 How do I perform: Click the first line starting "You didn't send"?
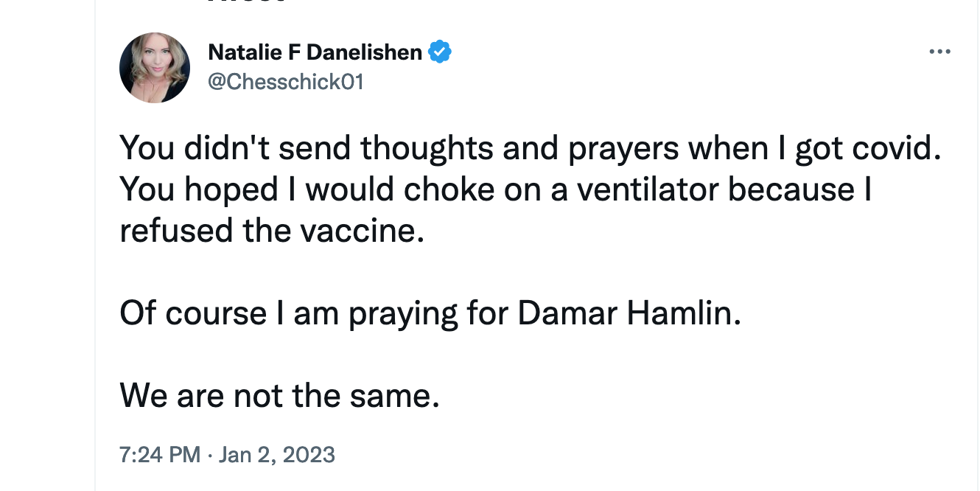531,149
